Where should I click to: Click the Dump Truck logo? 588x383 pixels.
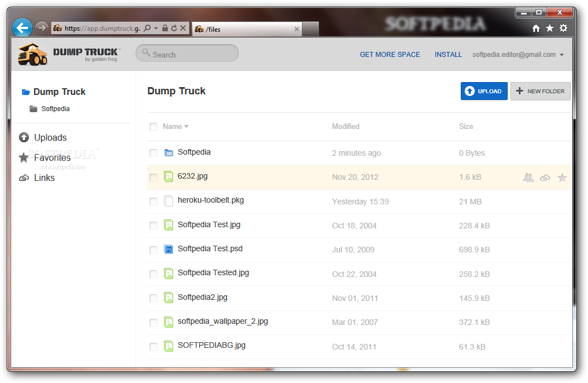pyautogui.click(x=69, y=54)
